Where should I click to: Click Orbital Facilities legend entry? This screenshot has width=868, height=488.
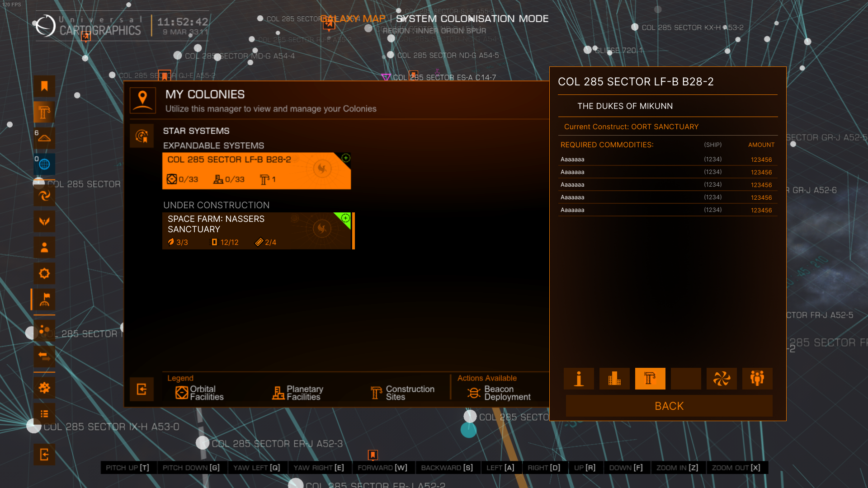coord(199,393)
